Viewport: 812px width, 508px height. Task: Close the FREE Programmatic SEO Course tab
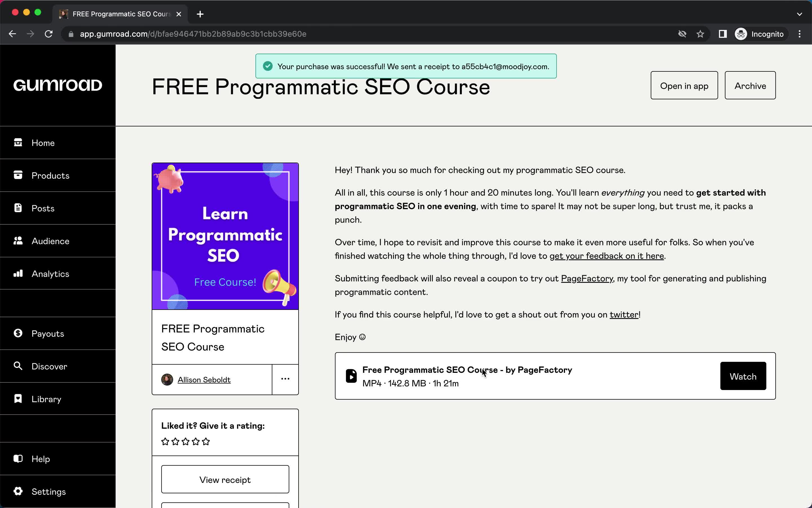coord(179,14)
